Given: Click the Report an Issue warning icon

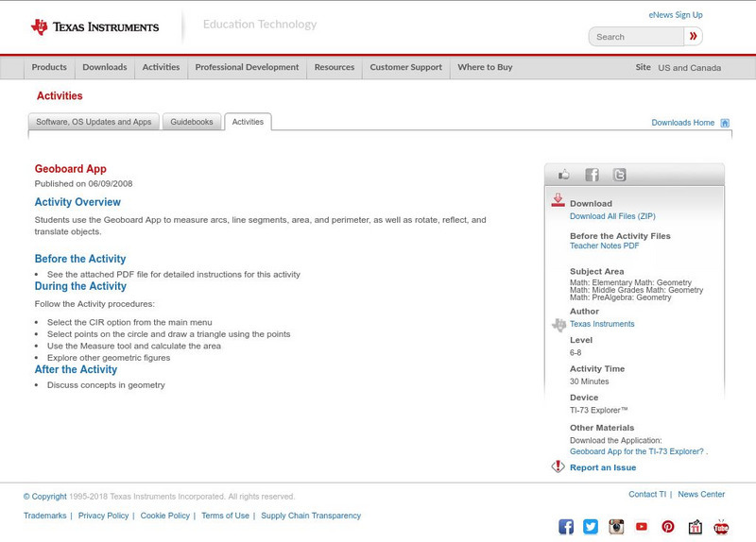Looking at the screenshot, I should click(558, 466).
